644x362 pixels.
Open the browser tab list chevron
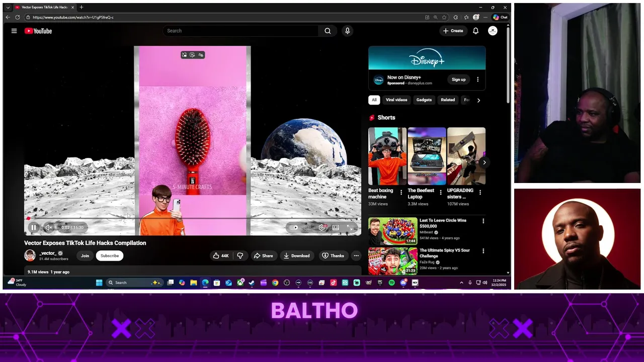tap(8, 7)
